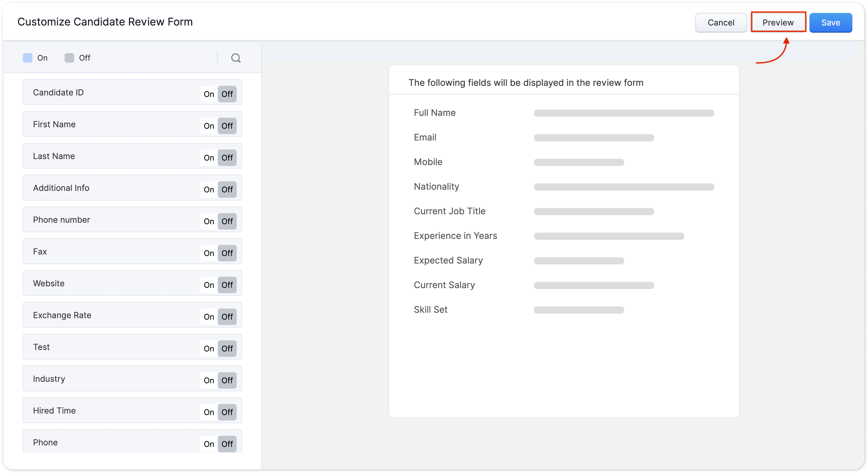Enable Last Name by clicking On
Image resolution: width=868 pixels, height=473 pixels.
(x=208, y=158)
